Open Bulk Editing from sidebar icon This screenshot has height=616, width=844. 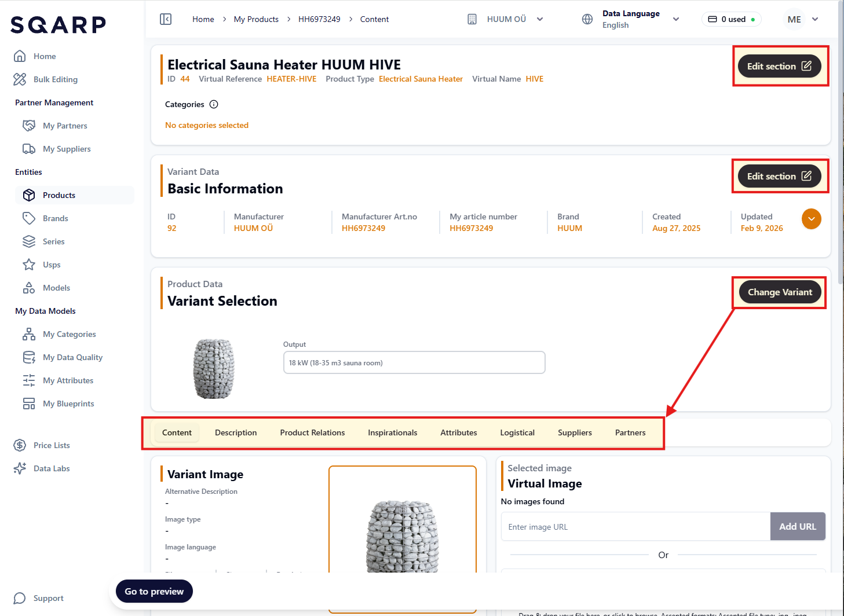click(20, 79)
